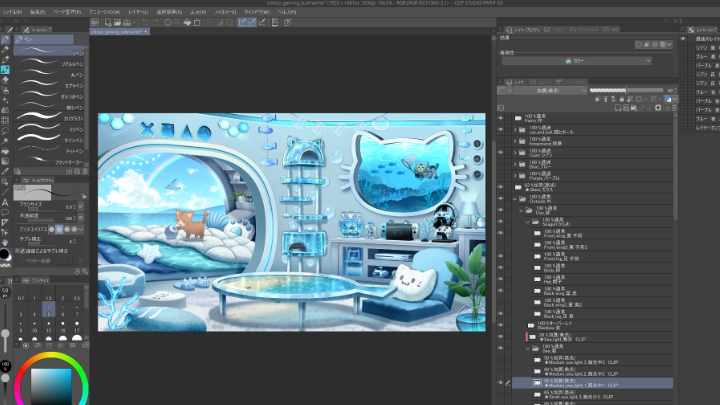Toggle Snap to Ruler in command bar
The height and width of the screenshot is (405, 720).
click(242, 22)
